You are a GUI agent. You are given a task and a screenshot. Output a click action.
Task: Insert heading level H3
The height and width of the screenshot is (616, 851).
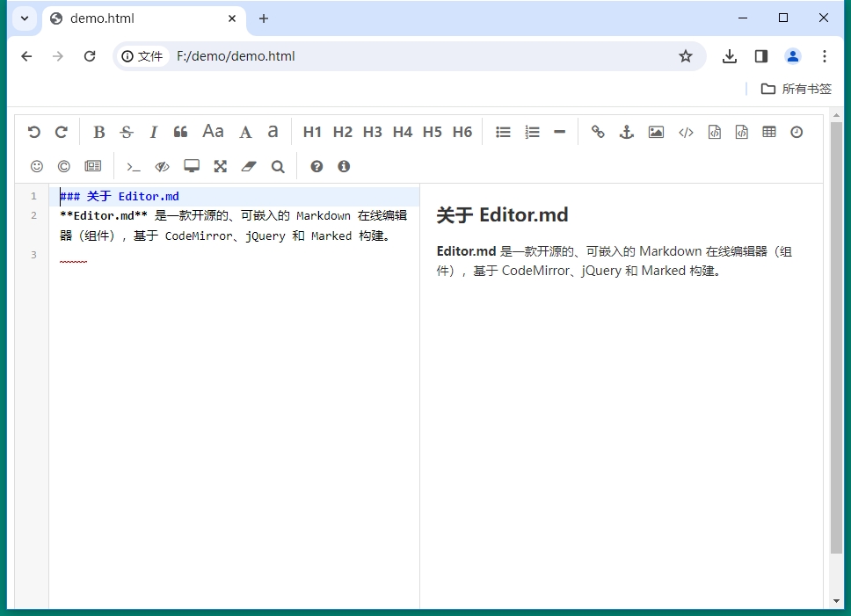[x=373, y=132]
